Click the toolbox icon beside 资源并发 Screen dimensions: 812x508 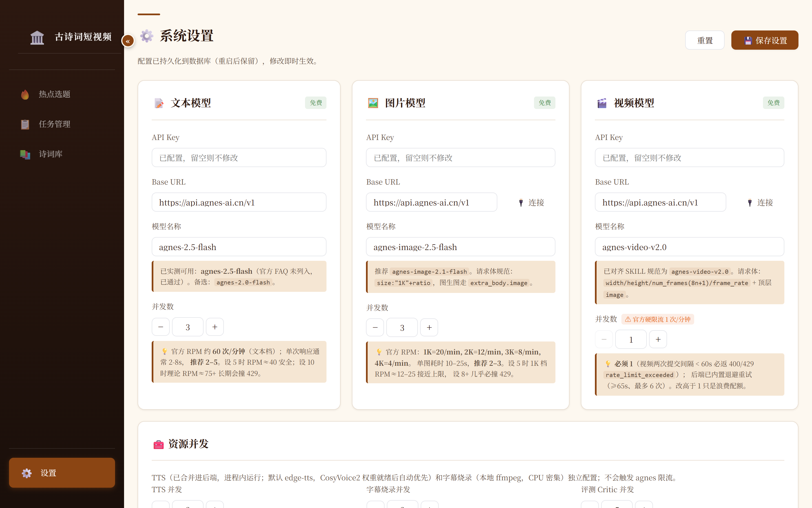click(158, 444)
